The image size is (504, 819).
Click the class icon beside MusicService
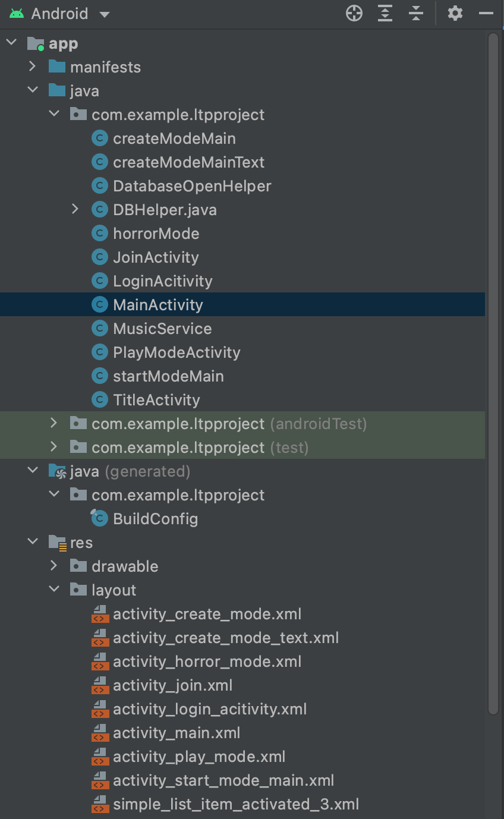click(x=99, y=328)
